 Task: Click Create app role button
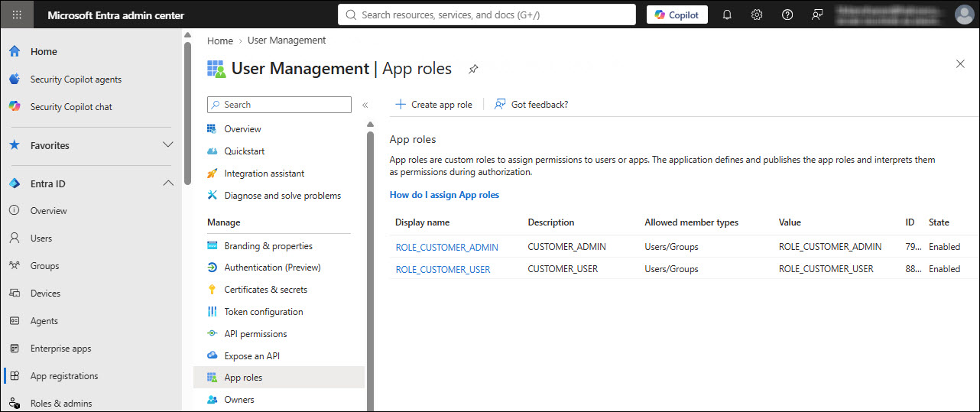433,105
